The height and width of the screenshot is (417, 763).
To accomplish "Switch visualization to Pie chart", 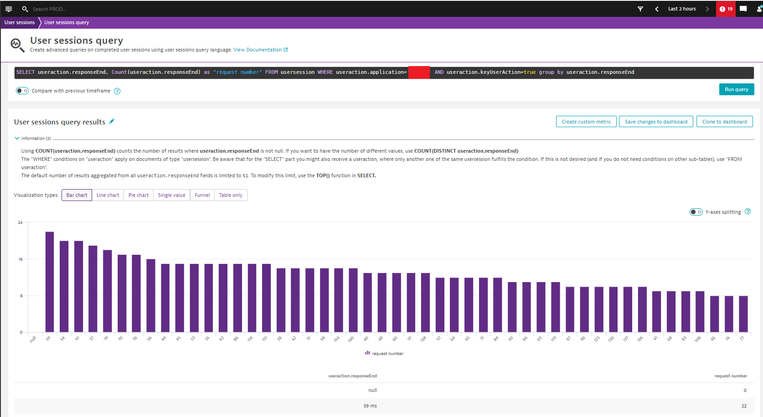I will [138, 195].
